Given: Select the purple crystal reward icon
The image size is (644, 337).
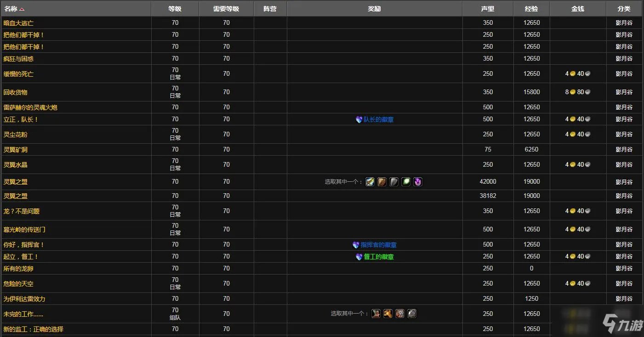Looking at the screenshot, I should (417, 182).
